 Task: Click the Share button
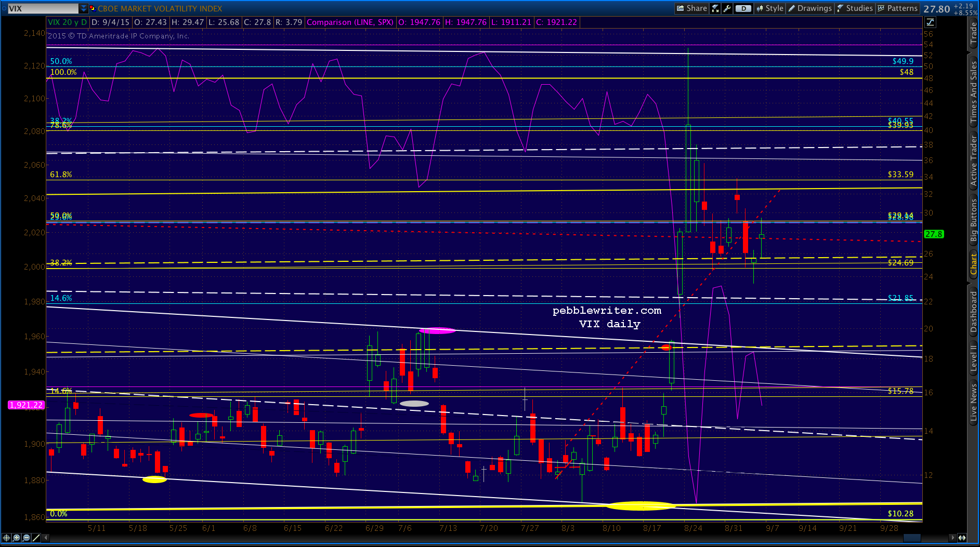click(x=691, y=8)
